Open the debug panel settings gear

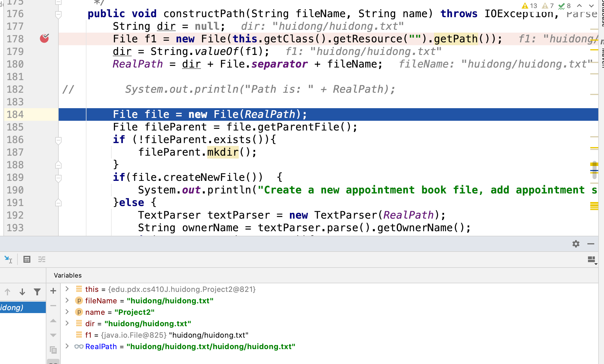[576, 244]
